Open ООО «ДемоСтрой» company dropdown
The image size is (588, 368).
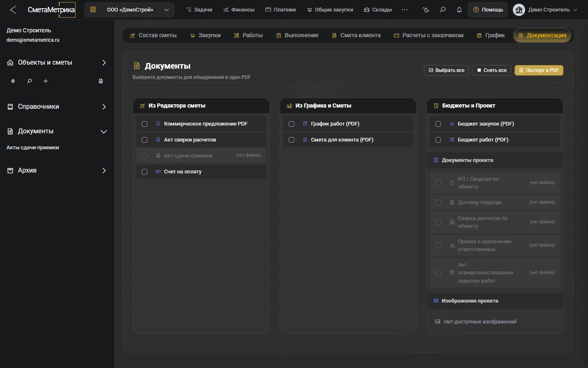[x=129, y=10]
